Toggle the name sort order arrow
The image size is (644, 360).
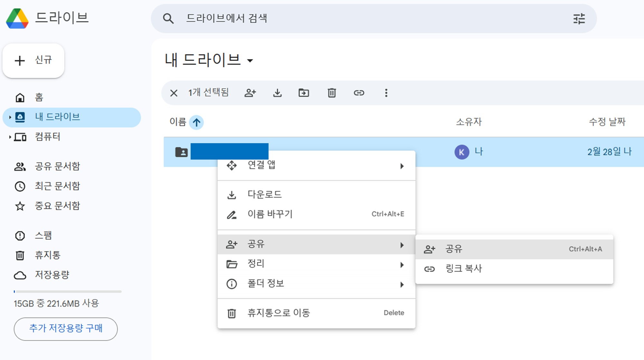(x=197, y=122)
